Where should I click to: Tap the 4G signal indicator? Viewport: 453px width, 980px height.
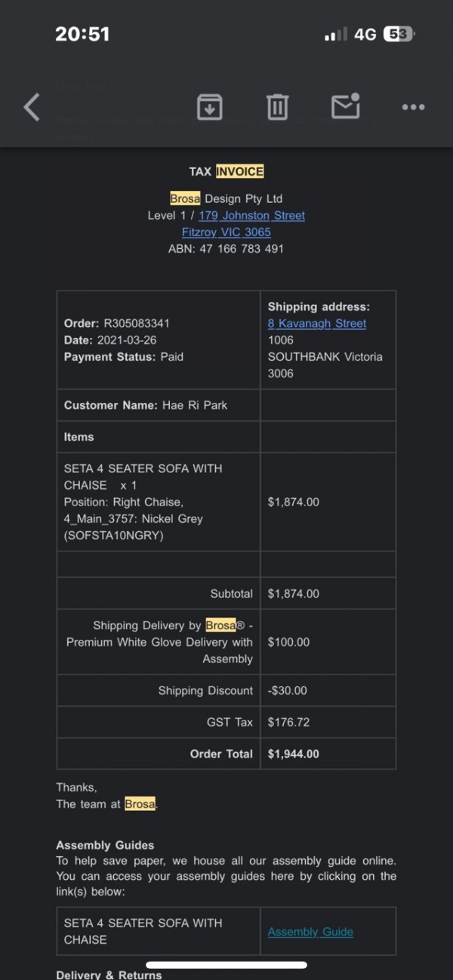[365, 35]
